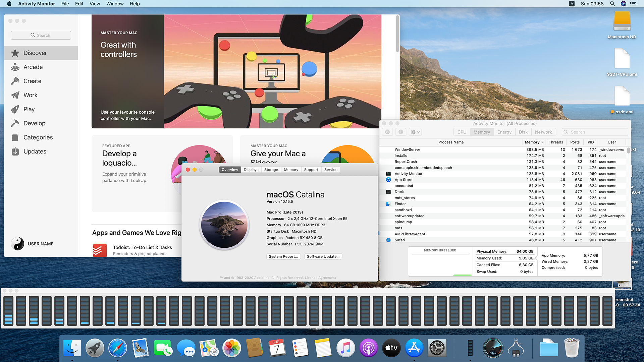The width and height of the screenshot is (644, 362).
Task: Open Service tab in About This Mac
Action: tap(331, 170)
